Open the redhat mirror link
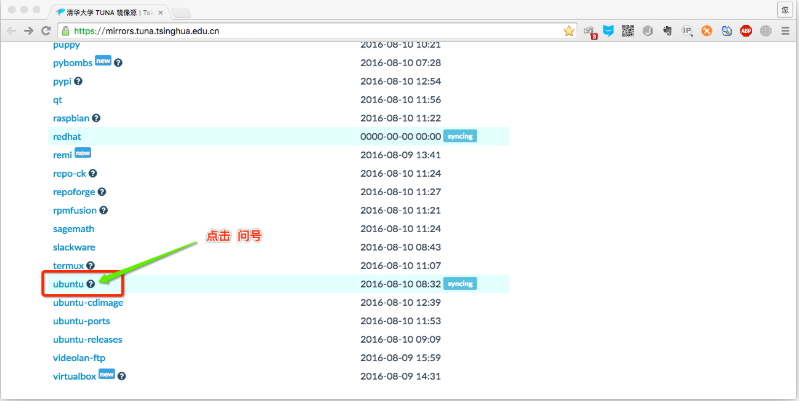The image size is (799, 401). (67, 137)
